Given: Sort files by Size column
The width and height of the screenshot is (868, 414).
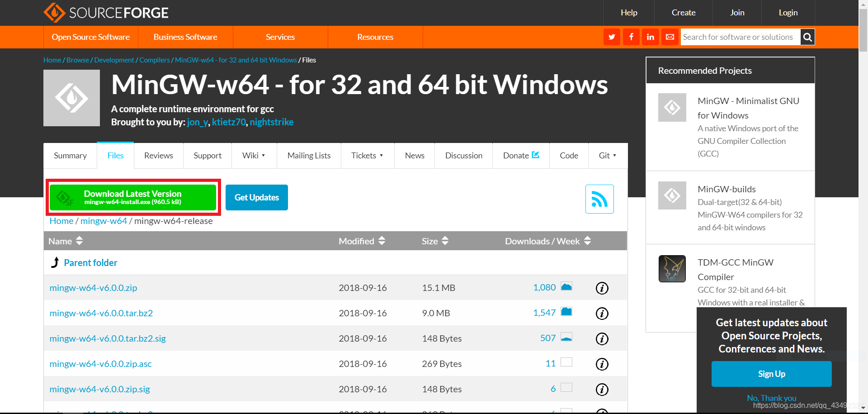Looking at the screenshot, I should 435,241.
